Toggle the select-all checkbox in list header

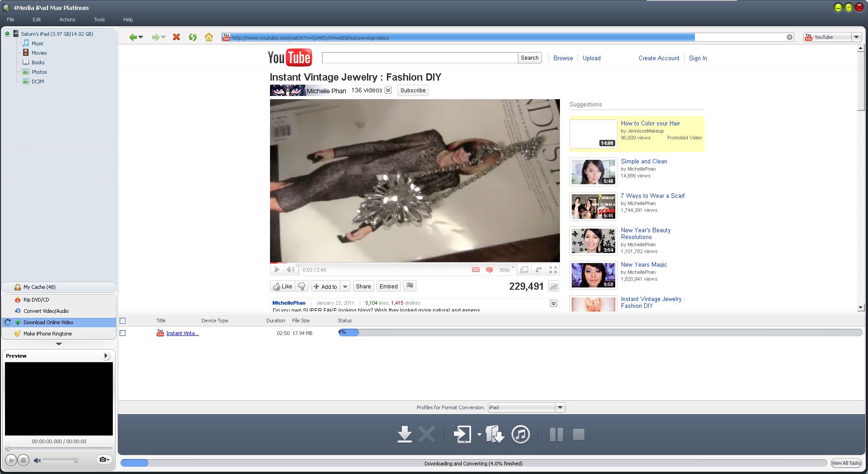(x=122, y=321)
